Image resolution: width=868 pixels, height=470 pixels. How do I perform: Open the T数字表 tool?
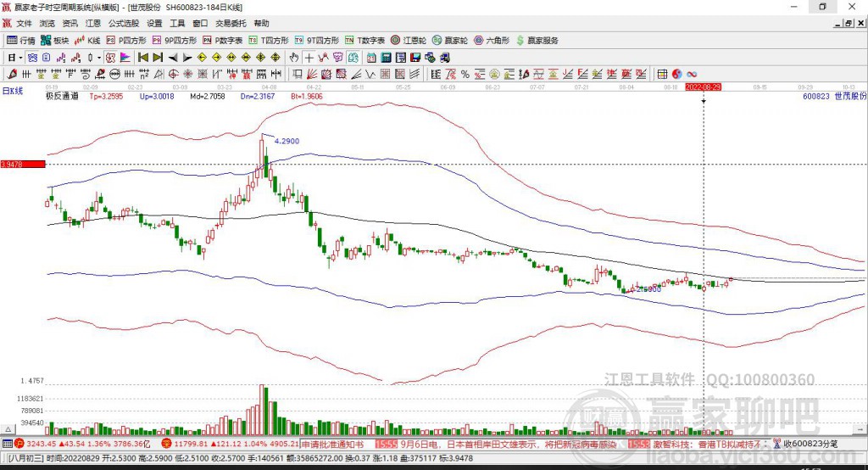(364, 41)
